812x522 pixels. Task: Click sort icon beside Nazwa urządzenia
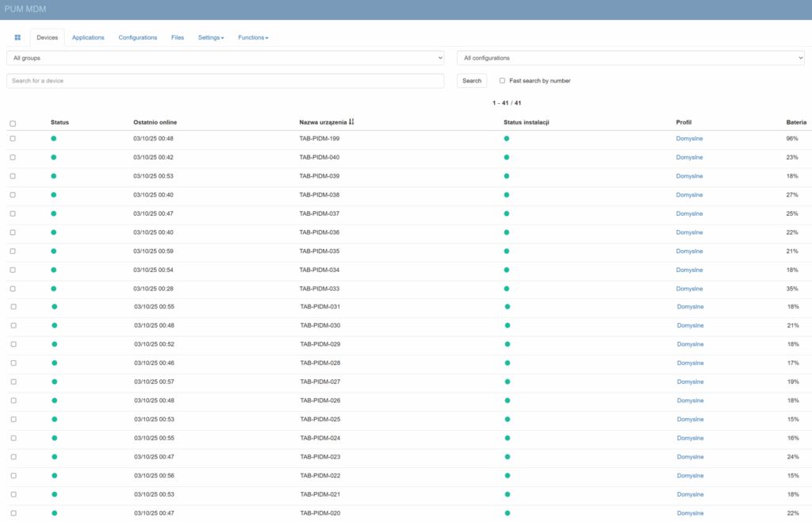(x=352, y=122)
